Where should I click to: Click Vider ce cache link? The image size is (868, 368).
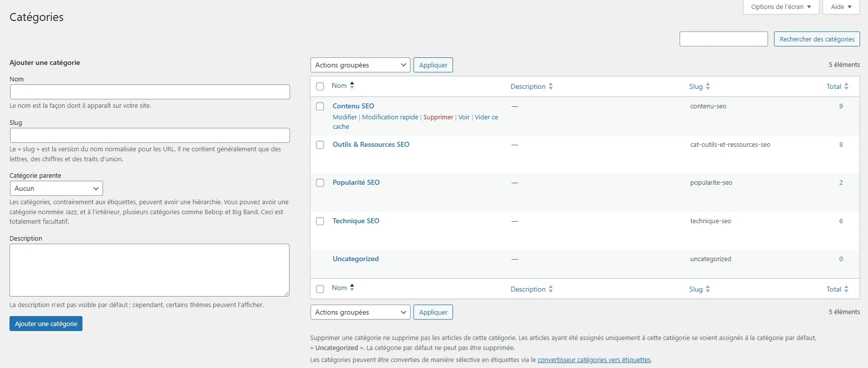(x=486, y=117)
